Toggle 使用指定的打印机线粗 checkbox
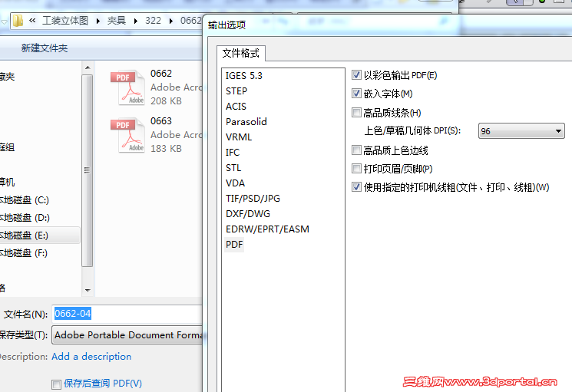Viewport: 572px width, 392px height. click(x=356, y=187)
